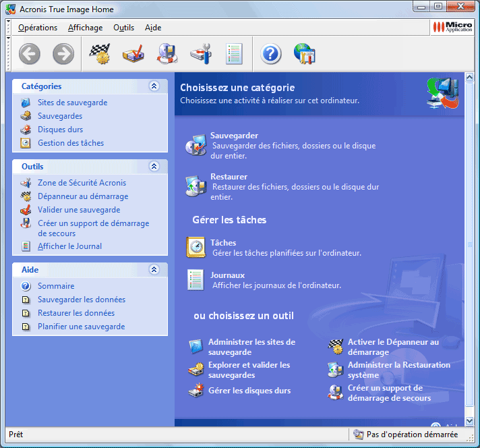Click the Journaux list icon
This screenshot has width=480, height=448.
click(196, 280)
